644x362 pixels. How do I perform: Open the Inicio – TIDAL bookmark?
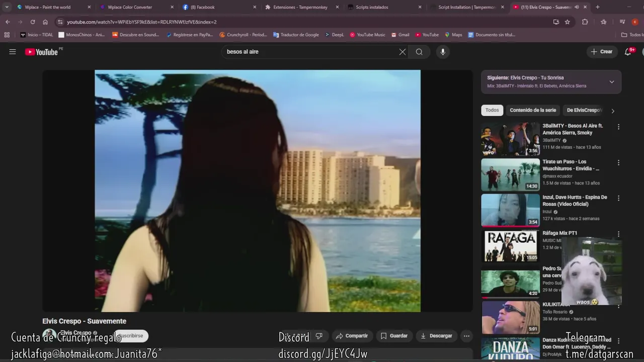click(x=36, y=35)
